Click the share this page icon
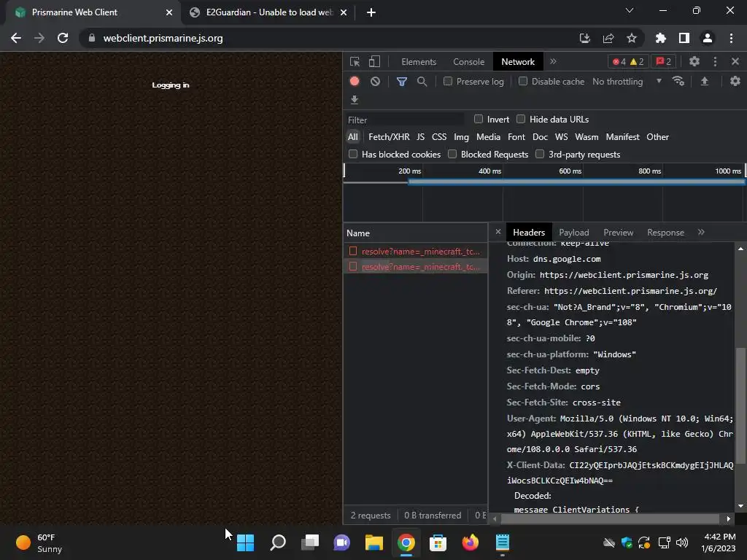 [608, 38]
